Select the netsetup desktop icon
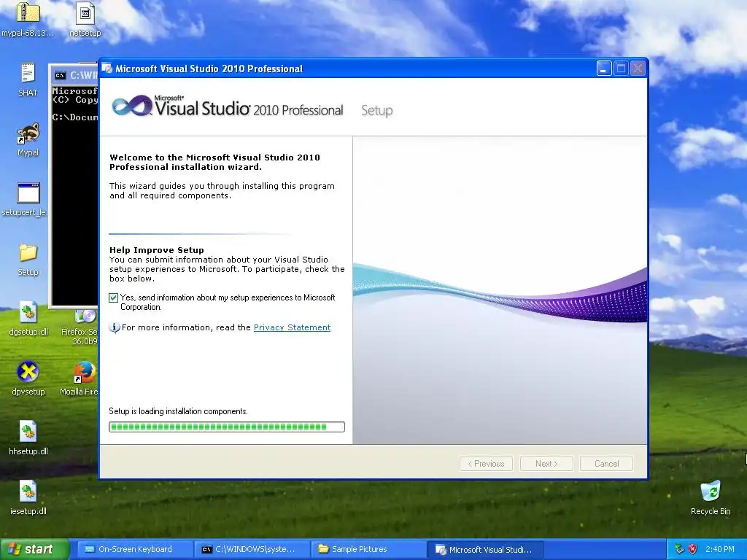 [x=85, y=13]
